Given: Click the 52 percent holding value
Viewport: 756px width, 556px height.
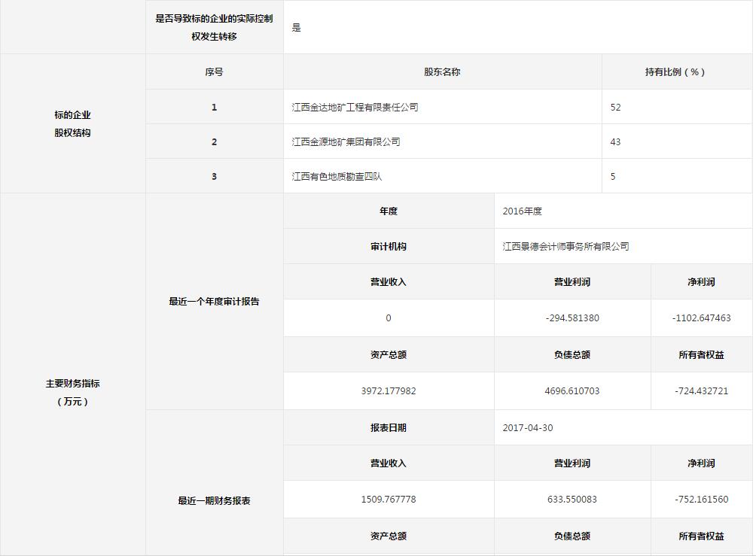Looking at the screenshot, I should (615, 108).
